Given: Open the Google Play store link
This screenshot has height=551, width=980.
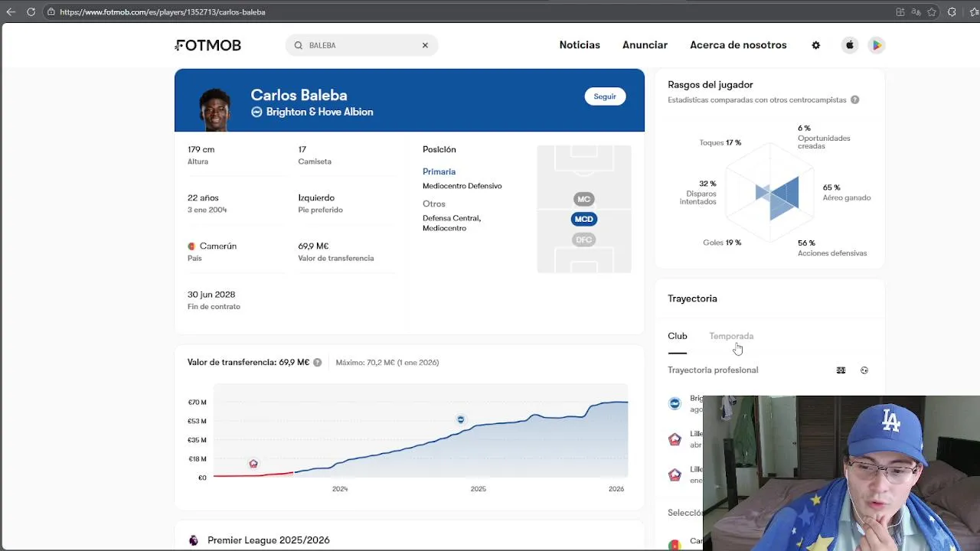Looking at the screenshot, I should click(x=877, y=45).
